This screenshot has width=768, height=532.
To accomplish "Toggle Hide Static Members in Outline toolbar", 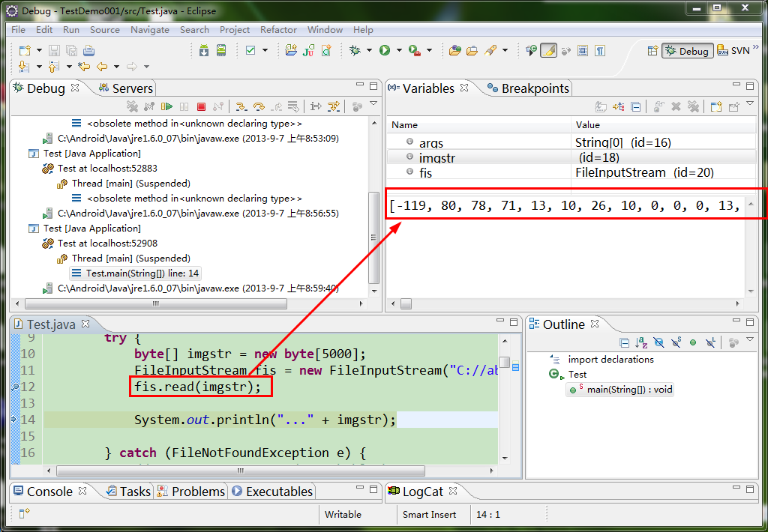I will tap(676, 342).
